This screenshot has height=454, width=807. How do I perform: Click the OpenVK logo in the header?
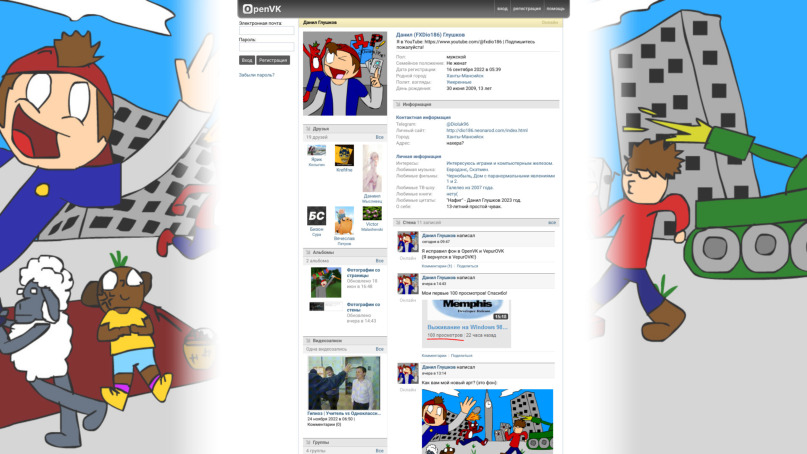click(x=262, y=9)
